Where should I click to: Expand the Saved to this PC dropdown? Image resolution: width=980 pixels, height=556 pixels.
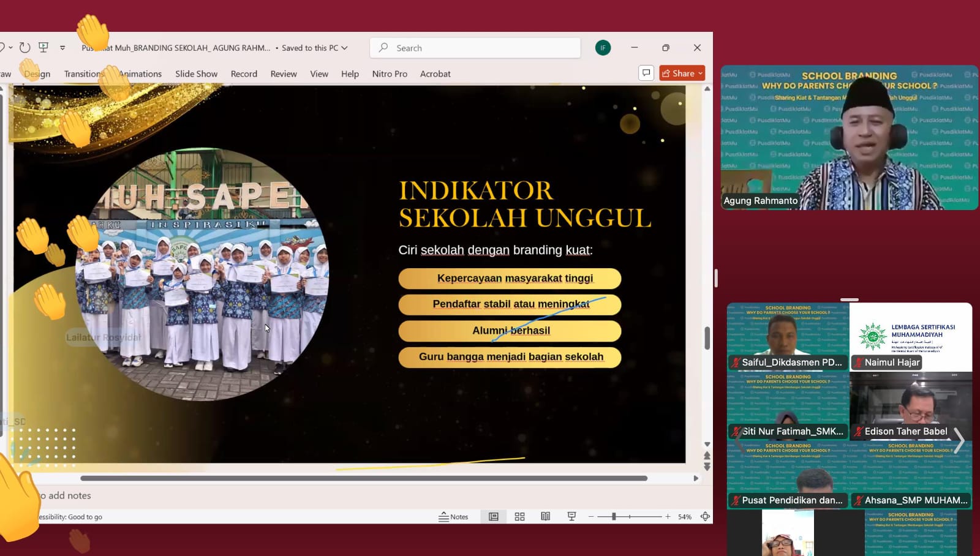pyautogui.click(x=344, y=48)
